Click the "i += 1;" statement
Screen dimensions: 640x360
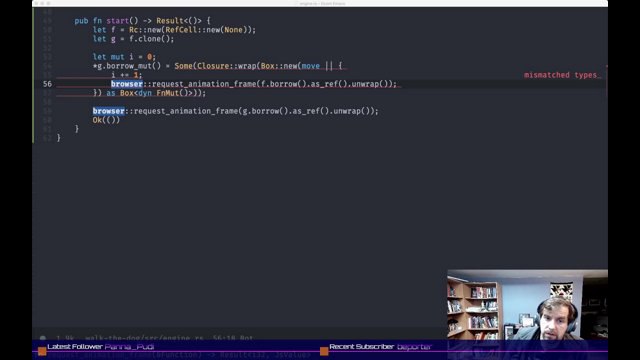coord(127,75)
